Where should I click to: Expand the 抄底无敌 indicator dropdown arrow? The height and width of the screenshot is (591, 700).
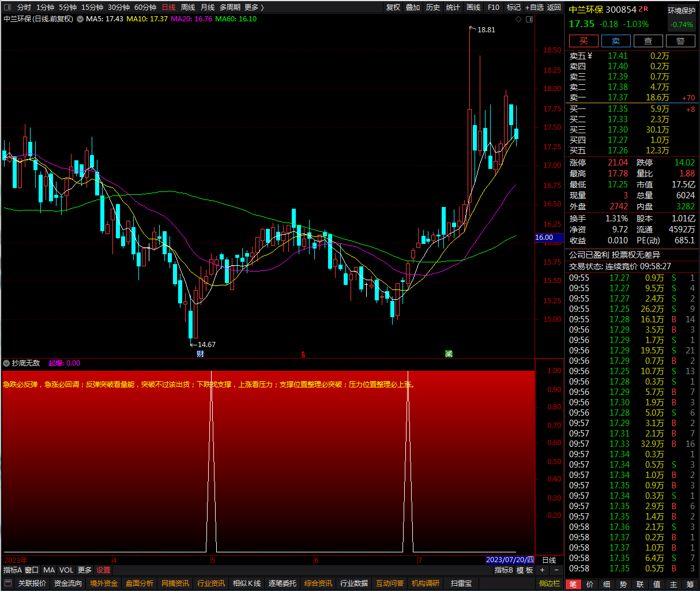click(x=6, y=363)
